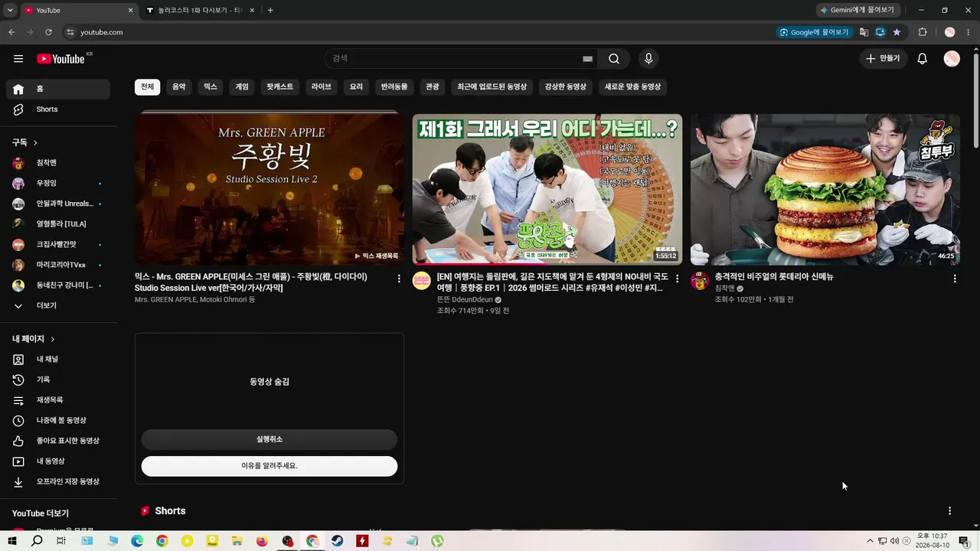Open 마리코리아TV channel in subscriptions
The width and height of the screenshot is (980, 551).
tap(58, 266)
